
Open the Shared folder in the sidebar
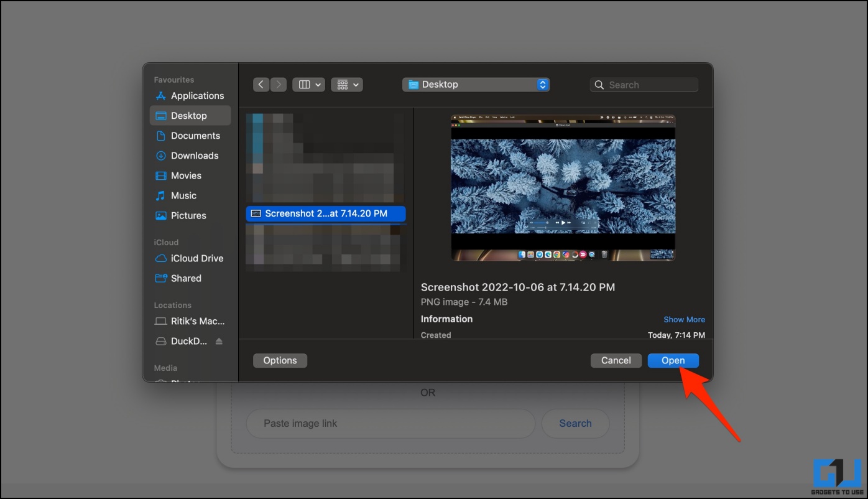click(190, 278)
